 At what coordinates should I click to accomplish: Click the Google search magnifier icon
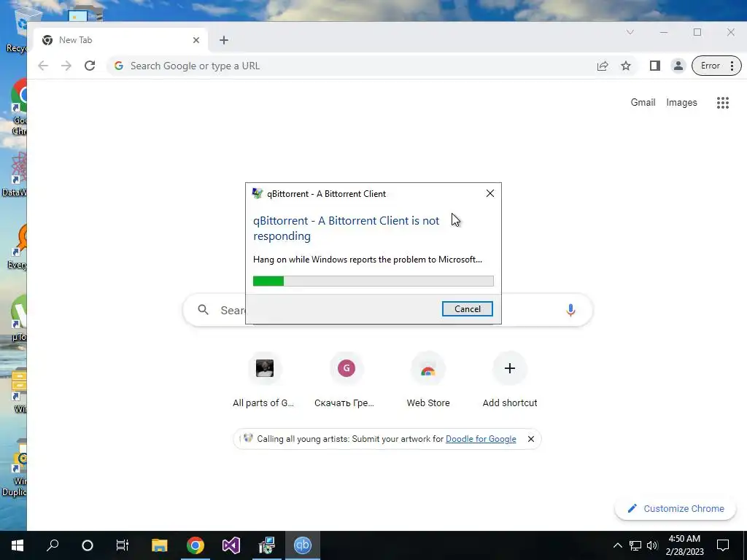204,310
